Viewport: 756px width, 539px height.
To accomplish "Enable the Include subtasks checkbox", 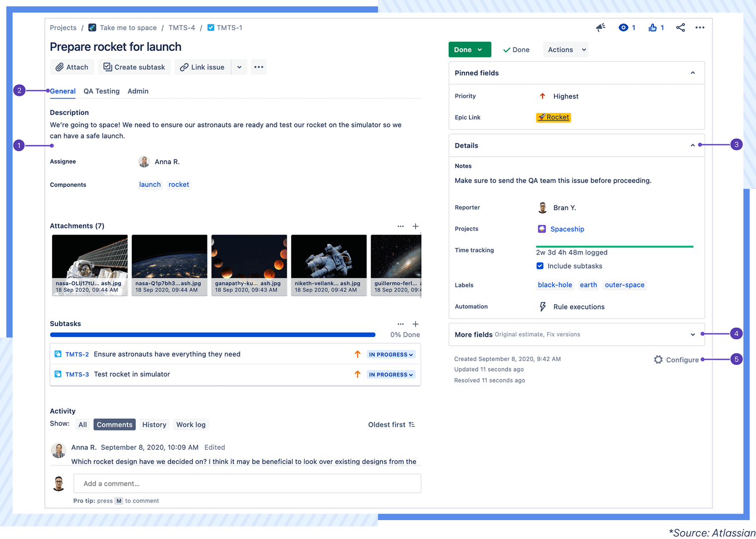I will click(540, 266).
